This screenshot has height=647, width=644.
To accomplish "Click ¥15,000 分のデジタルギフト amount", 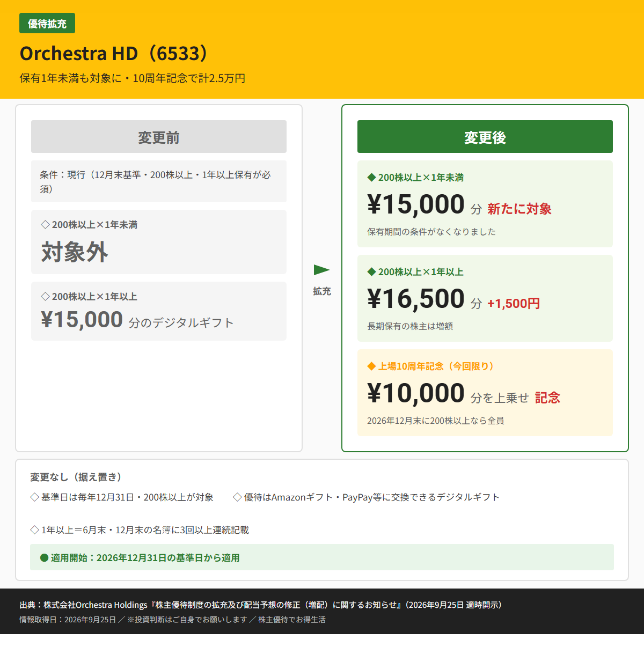I will pos(137,320).
